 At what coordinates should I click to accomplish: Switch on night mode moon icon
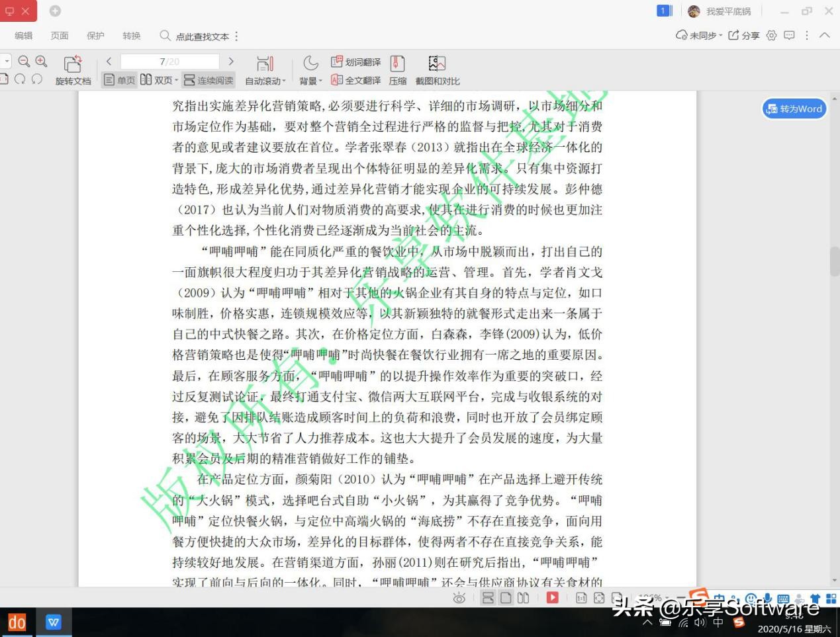[x=310, y=63]
